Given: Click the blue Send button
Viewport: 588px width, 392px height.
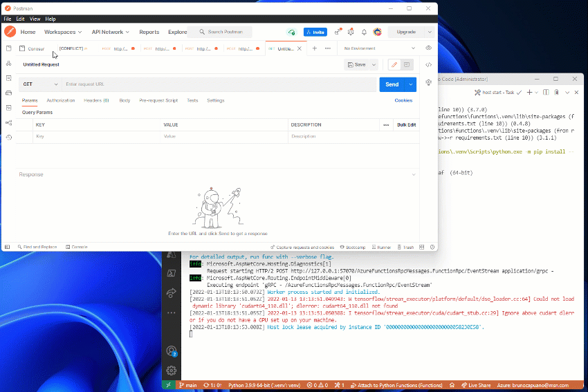Looking at the screenshot, I should (392, 84).
